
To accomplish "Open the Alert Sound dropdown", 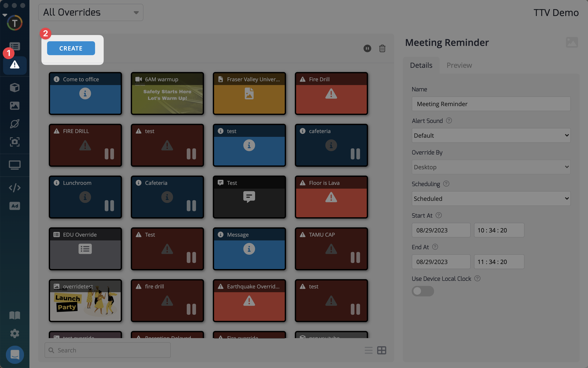I will point(491,135).
